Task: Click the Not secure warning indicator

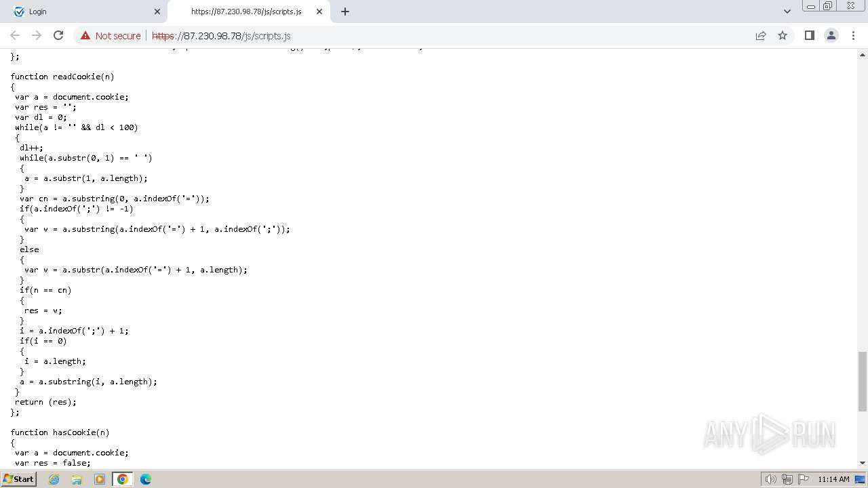Action: point(111,36)
